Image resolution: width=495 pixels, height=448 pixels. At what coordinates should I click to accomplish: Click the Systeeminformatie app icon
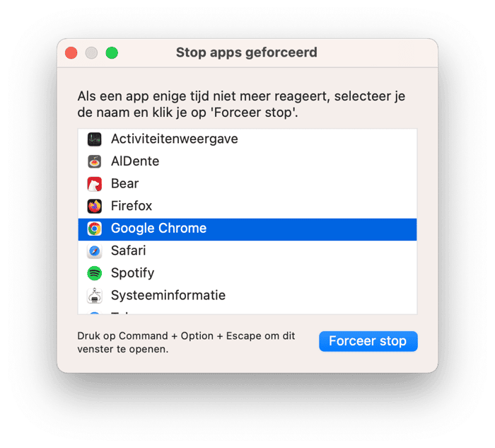[x=94, y=296]
